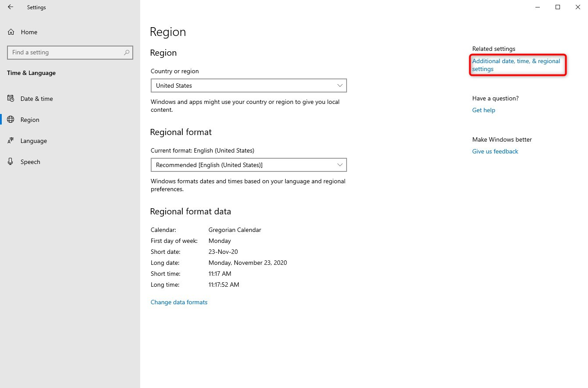Click the Home house icon
588x388 pixels.
coord(11,32)
